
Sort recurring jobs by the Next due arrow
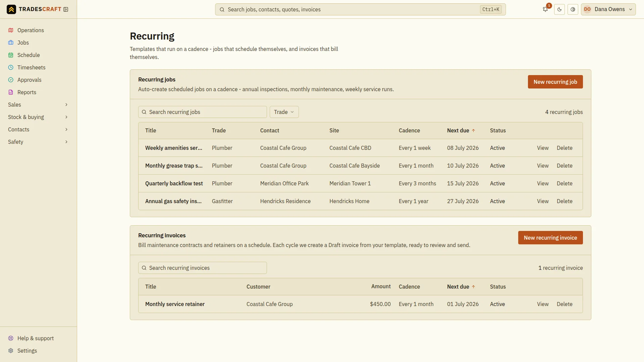tap(473, 131)
